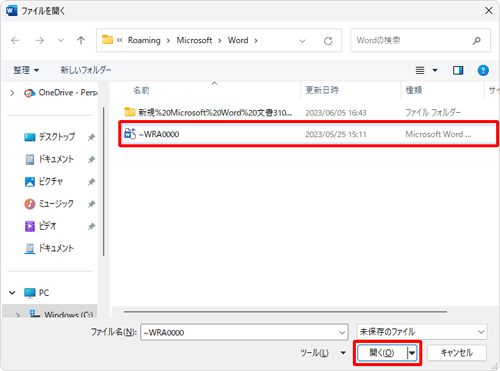Select Roaming in the address path

coord(144,40)
